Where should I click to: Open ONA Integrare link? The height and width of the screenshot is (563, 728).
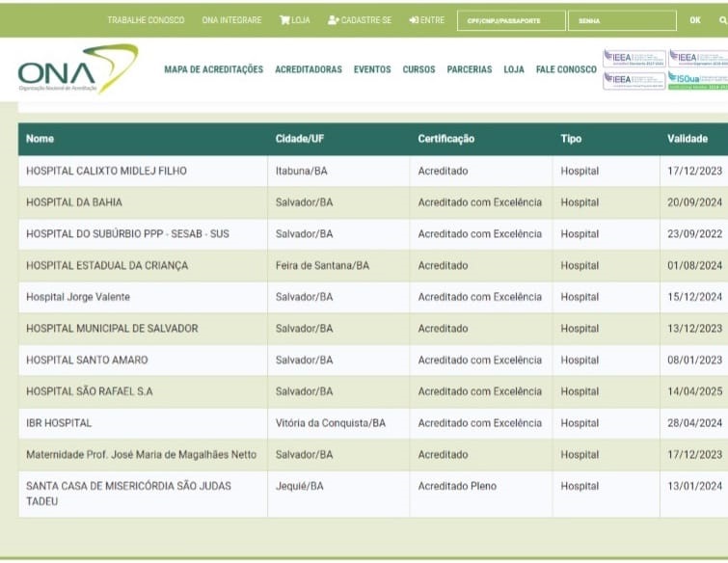(x=231, y=20)
